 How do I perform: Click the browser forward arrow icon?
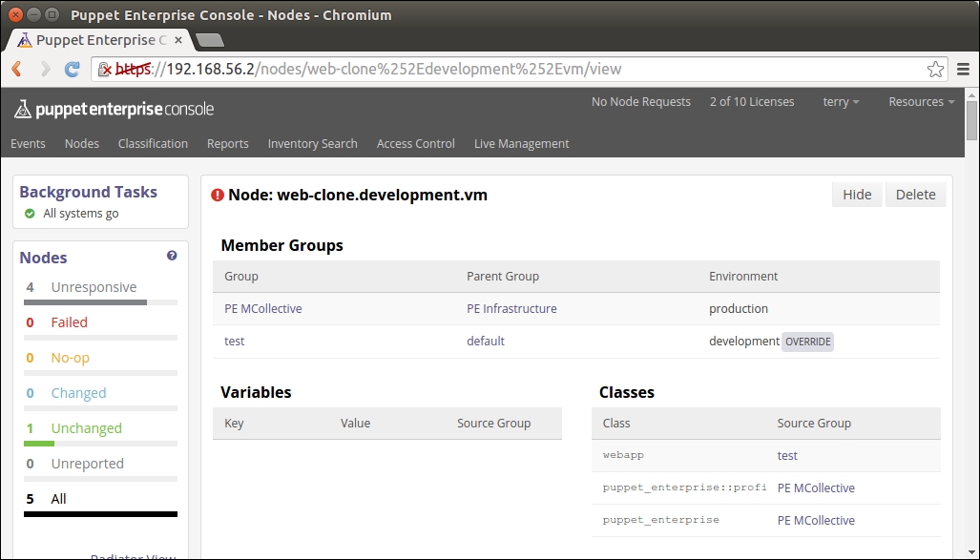[x=45, y=69]
